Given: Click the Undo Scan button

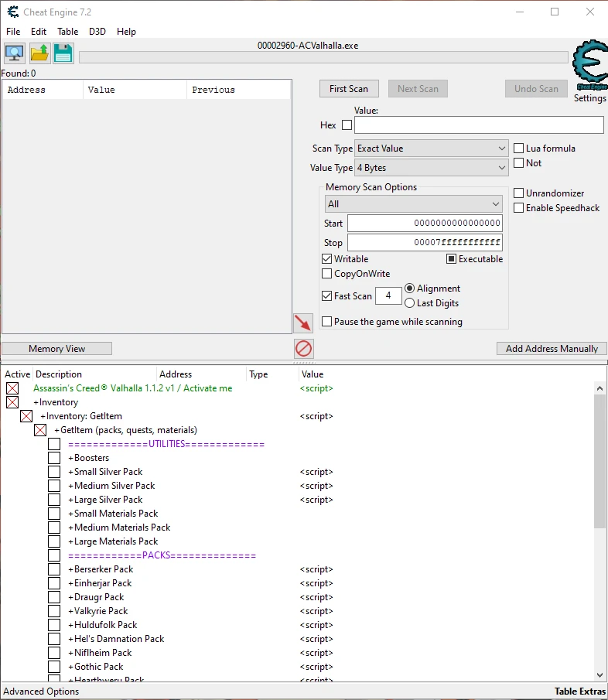Looking at the screenshot, I should point(536,89).
